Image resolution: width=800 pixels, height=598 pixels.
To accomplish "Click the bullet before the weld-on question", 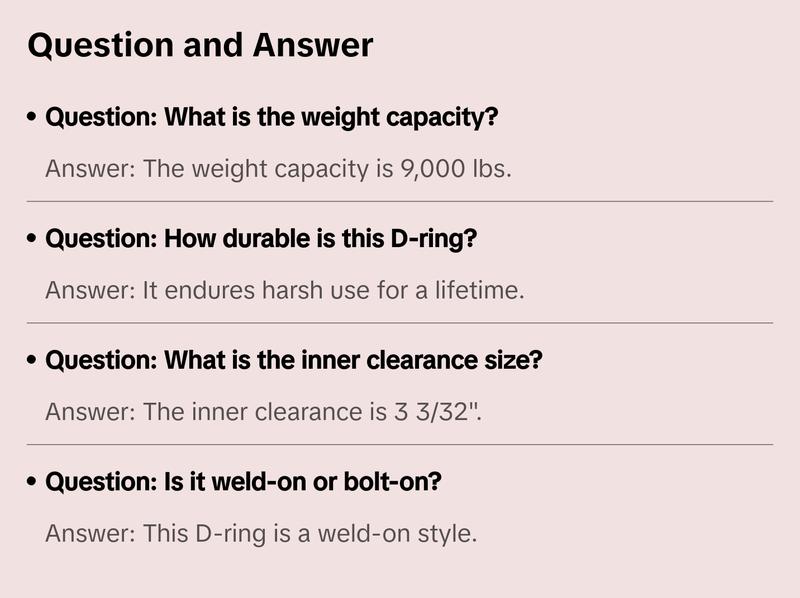I will pyautogui.click(x=33, y=483).
